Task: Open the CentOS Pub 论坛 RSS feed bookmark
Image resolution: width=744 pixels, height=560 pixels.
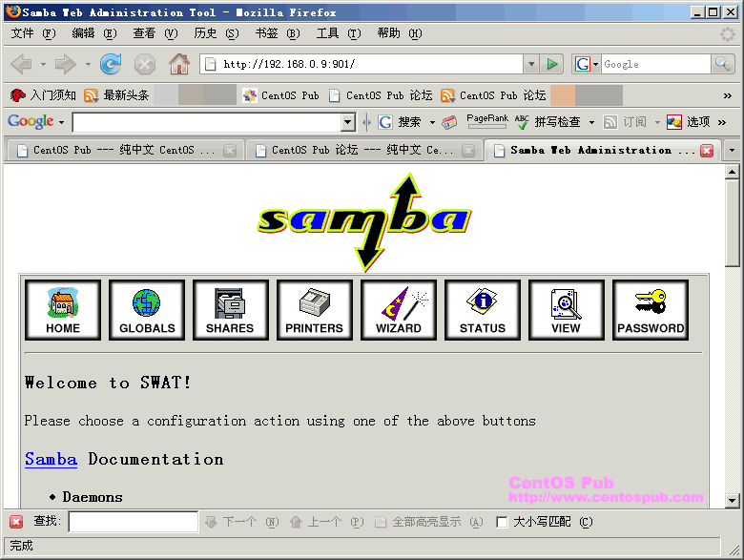Action: (493, 95)
